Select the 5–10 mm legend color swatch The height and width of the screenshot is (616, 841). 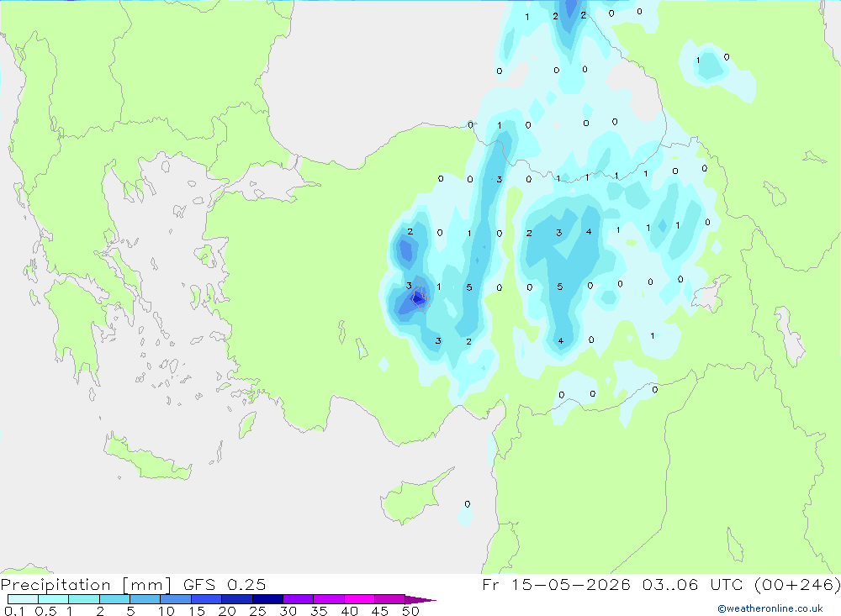pyautogui.click(x=145, y=599)
